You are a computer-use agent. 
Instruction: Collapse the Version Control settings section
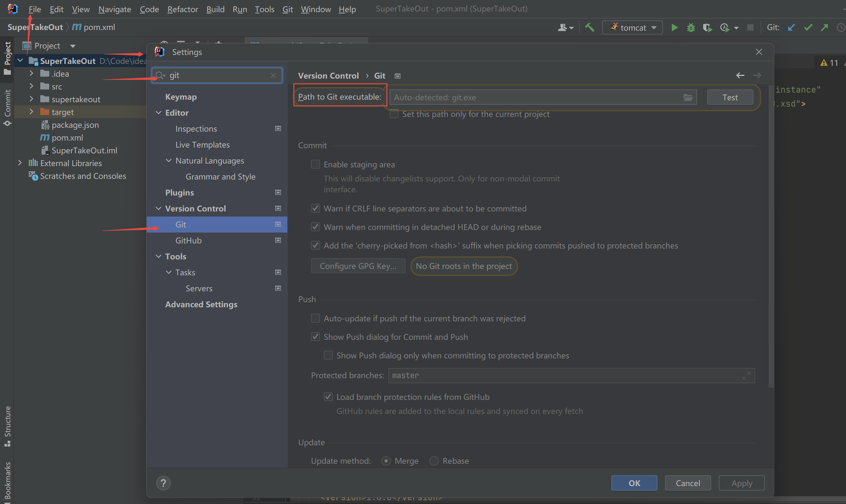pos(158,208)
